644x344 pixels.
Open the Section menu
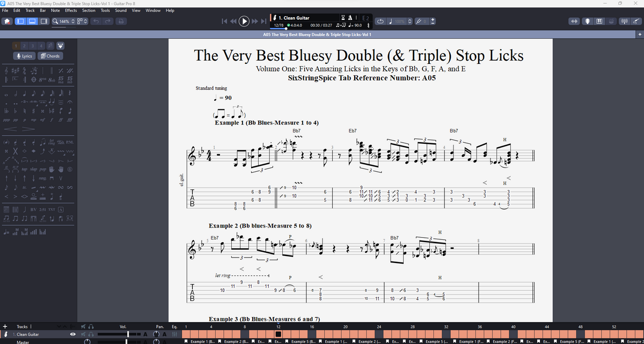[89, 10]
